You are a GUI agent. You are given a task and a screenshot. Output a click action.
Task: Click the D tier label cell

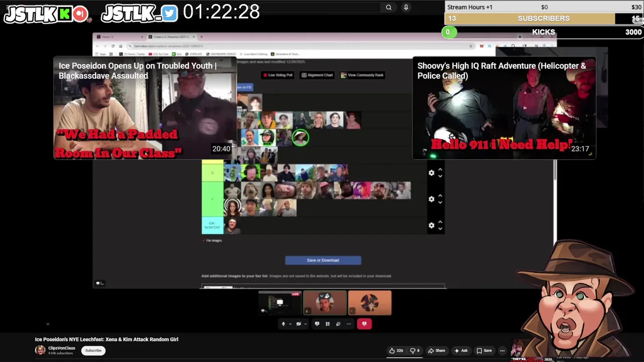(x=212, y=172)
